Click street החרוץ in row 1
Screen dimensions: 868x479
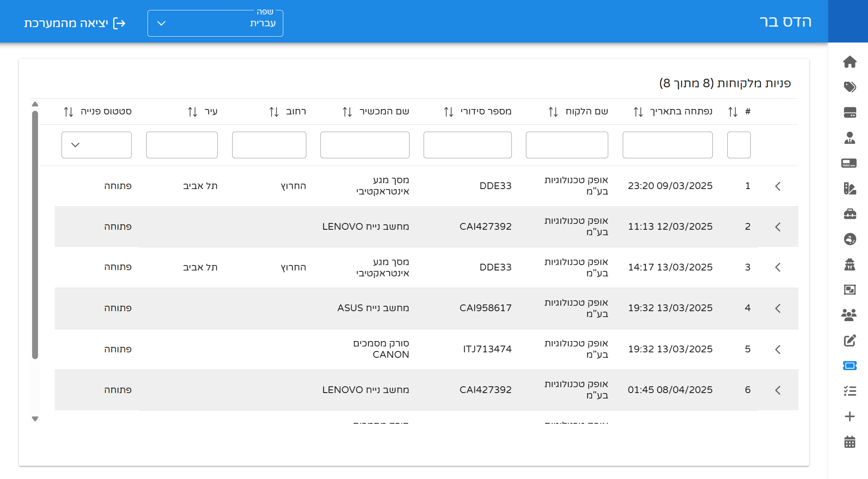pos(293,186)
